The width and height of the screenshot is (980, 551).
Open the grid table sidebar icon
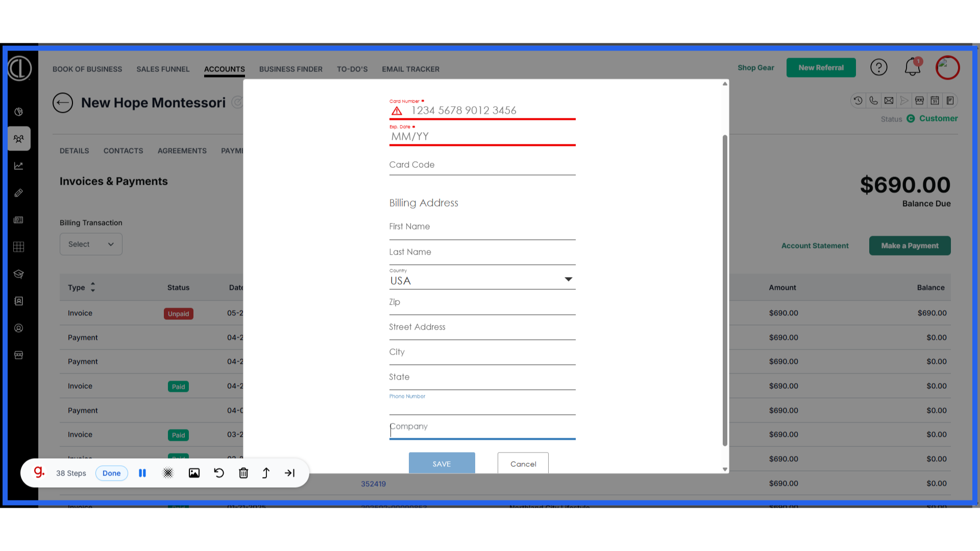(x=19, y=247)
